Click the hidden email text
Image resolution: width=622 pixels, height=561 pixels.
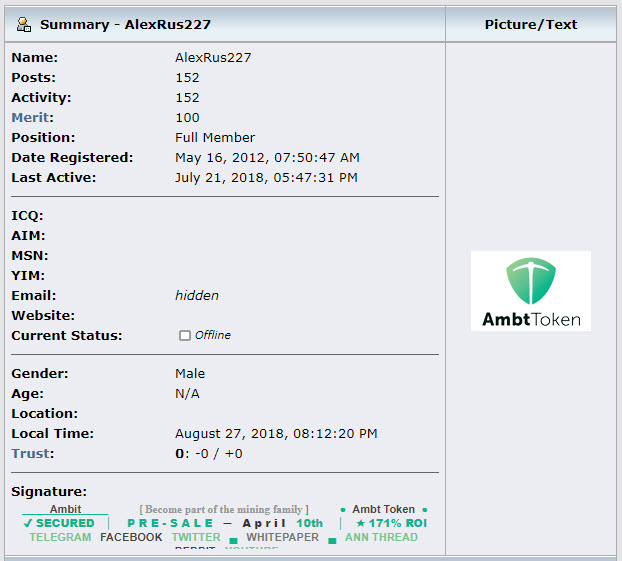pos(197,296)
